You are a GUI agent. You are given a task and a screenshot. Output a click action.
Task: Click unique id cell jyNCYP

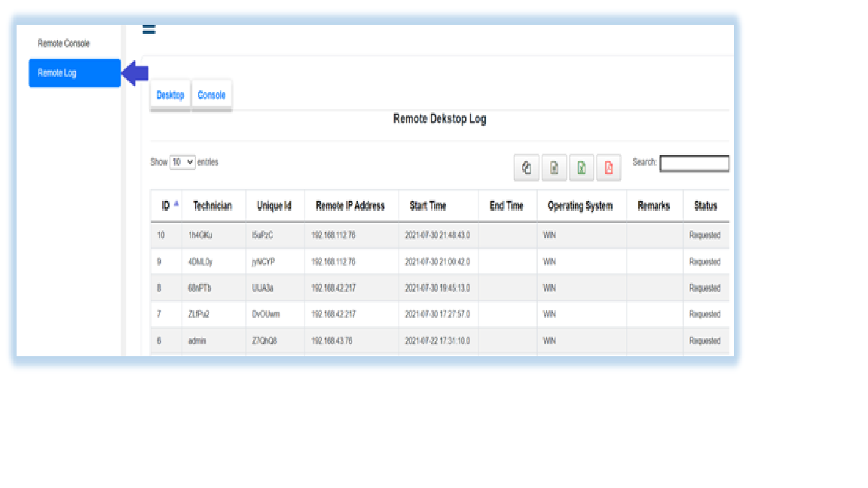pos(264,262)
